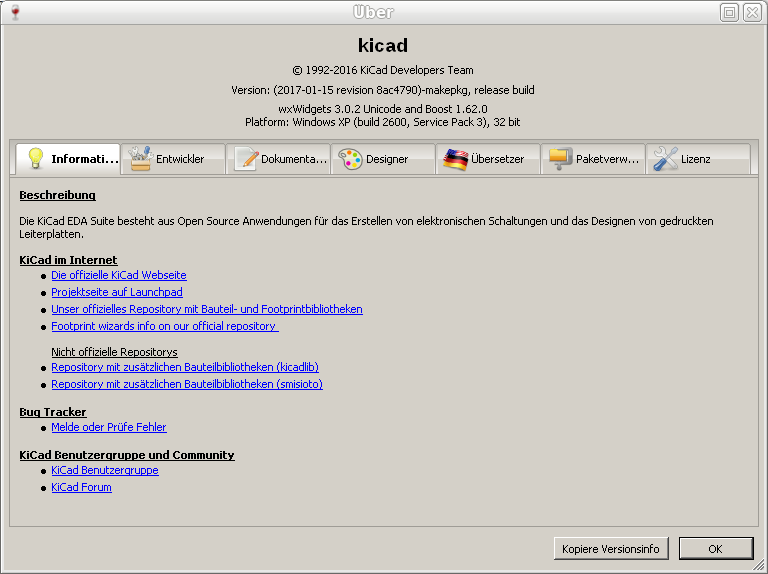This screenshot has height=574, width=768.
Task: Click the KiCad im Internet heading
Action: (x=68, y=260)
